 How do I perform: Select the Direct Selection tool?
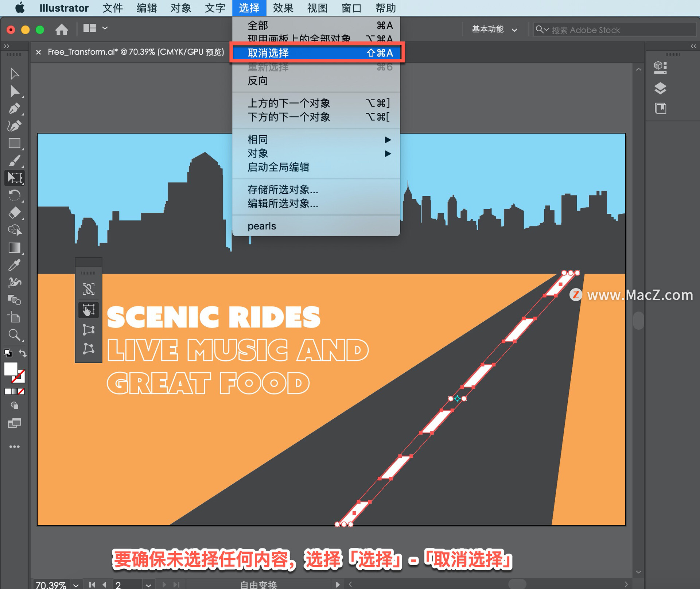click(x=14, y=91)
